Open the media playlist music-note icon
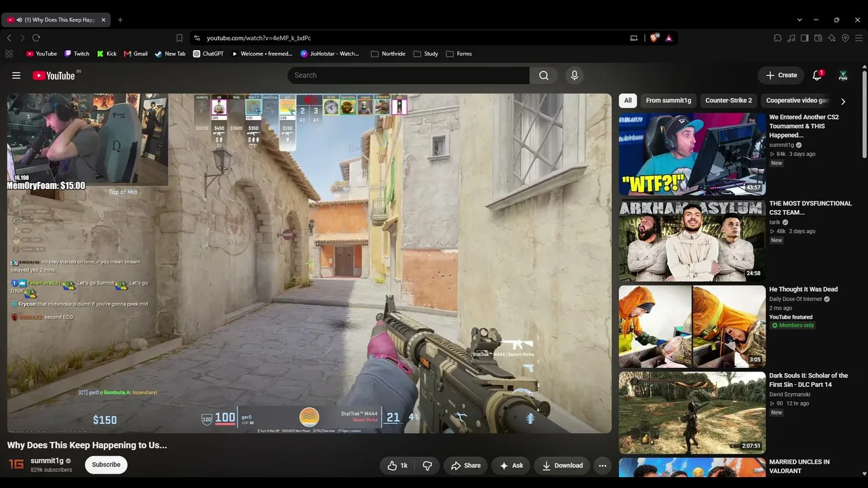Image resolution: width=868 pixels, height=488 pixels. click(x=791, y=38)
